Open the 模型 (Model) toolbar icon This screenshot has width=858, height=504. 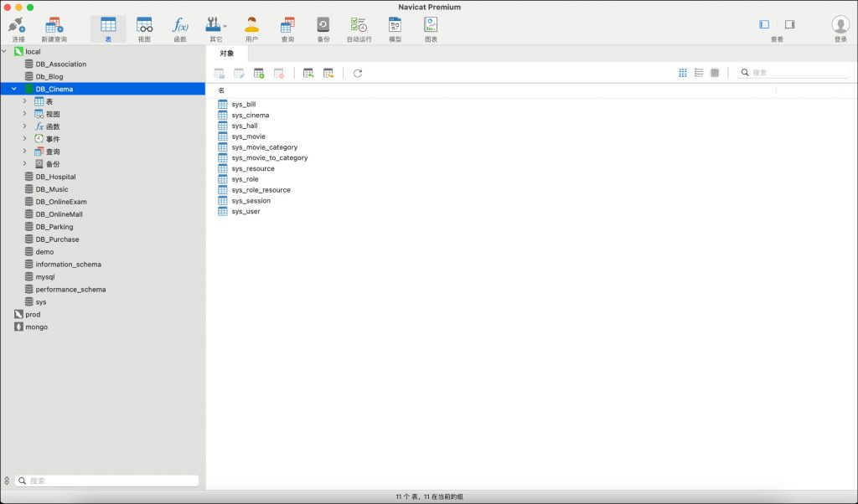click(x=395, y=28)
